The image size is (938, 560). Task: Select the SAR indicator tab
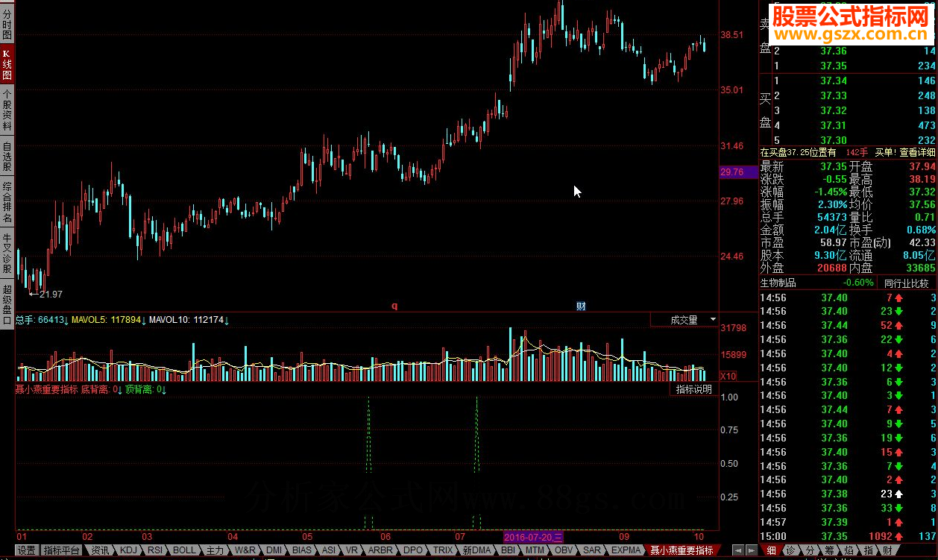pyautogui.click(x=592, y=550)
